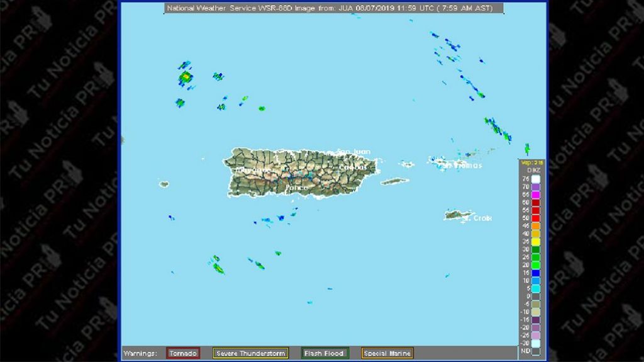Screen dimensions: 644x362
Task: Click the San Juan city label
Action: click(x=353, y=152)
